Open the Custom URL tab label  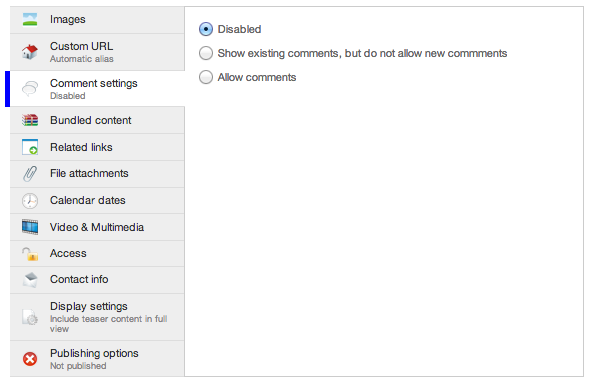coord(81,46)
